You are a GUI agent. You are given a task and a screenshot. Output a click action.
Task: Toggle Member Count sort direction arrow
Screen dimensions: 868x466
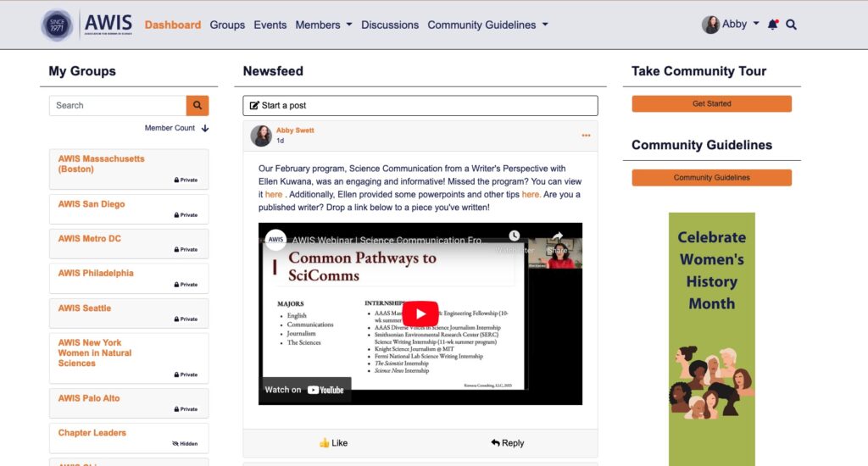pyautogui.click(x=205, y=128)
